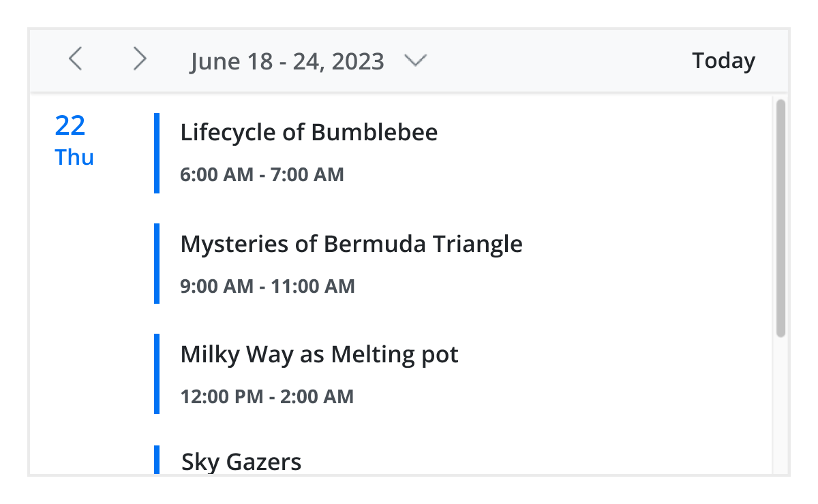
Task: Click the blue bar on the Bumblebee event
Action: pos(157,152)
